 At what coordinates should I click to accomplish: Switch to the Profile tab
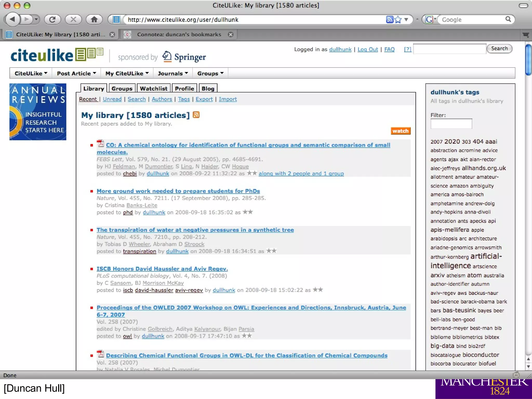(x=184, y=89)
